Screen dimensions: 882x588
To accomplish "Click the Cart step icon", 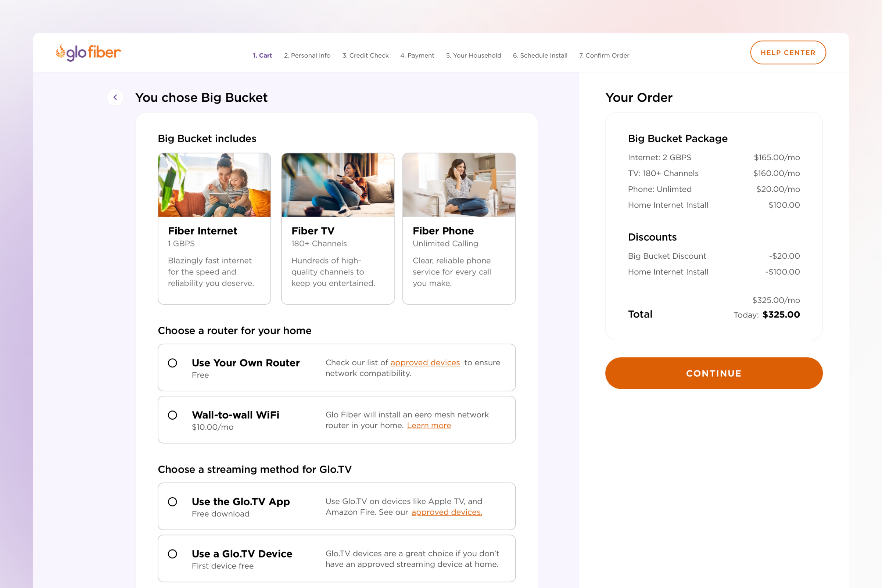I will click(262, 55).
